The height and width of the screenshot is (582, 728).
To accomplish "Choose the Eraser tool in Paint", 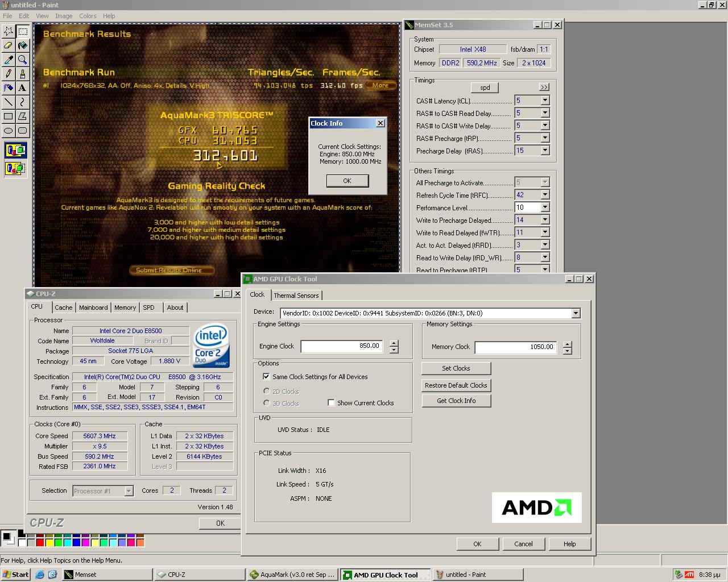I will click(x=9, y=45).
